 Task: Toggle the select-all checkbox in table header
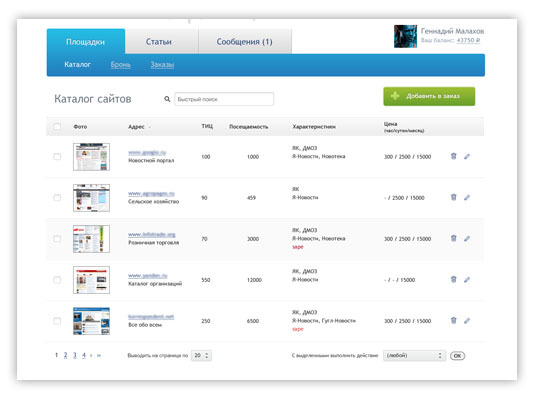[57, 127]
